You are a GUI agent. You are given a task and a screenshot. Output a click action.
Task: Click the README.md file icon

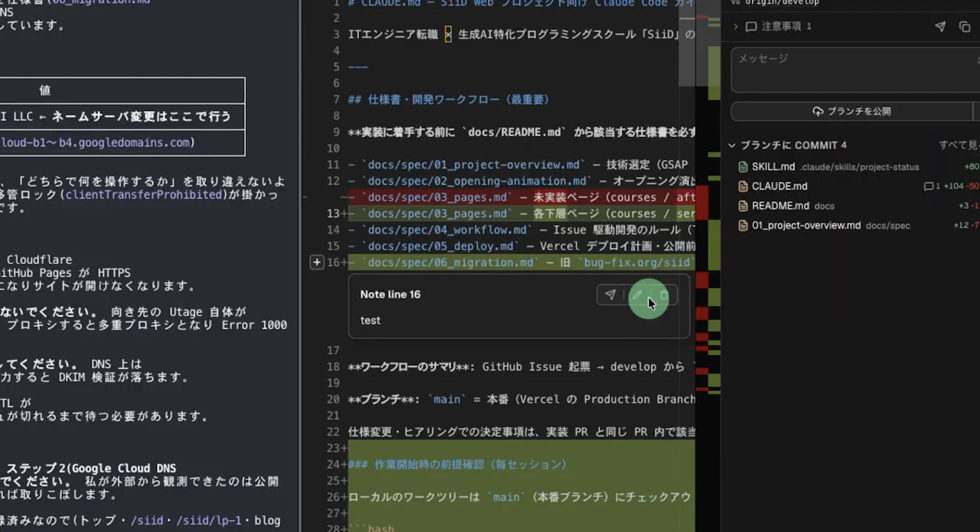(x=743, y=206)
